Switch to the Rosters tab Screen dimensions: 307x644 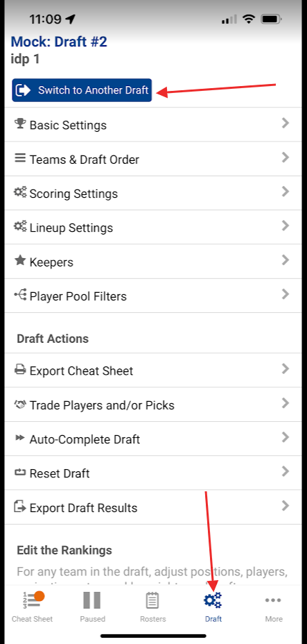point(153,607)
